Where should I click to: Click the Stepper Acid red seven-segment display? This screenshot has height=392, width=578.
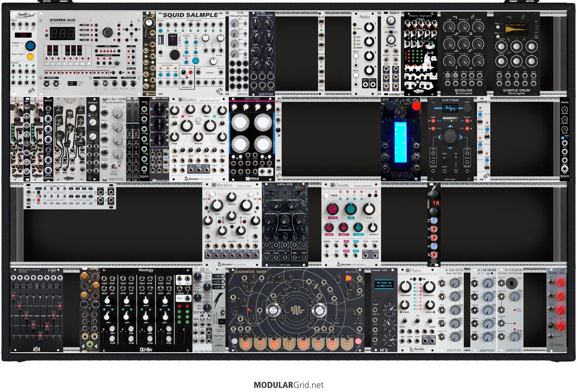click(63, 33)
